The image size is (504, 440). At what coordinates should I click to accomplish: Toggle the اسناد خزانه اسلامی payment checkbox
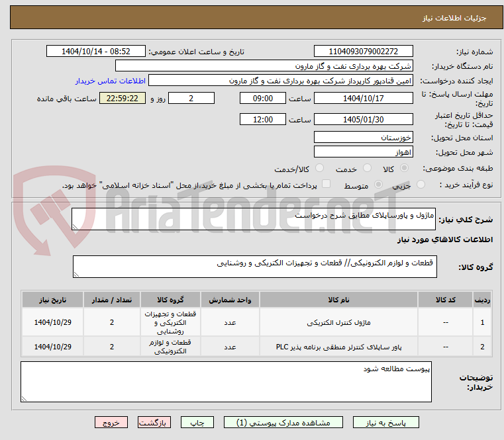click(x=326, y=184)
